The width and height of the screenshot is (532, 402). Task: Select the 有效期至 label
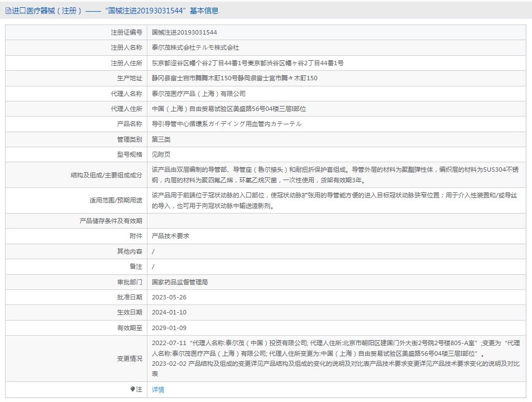tap(130, 328)
